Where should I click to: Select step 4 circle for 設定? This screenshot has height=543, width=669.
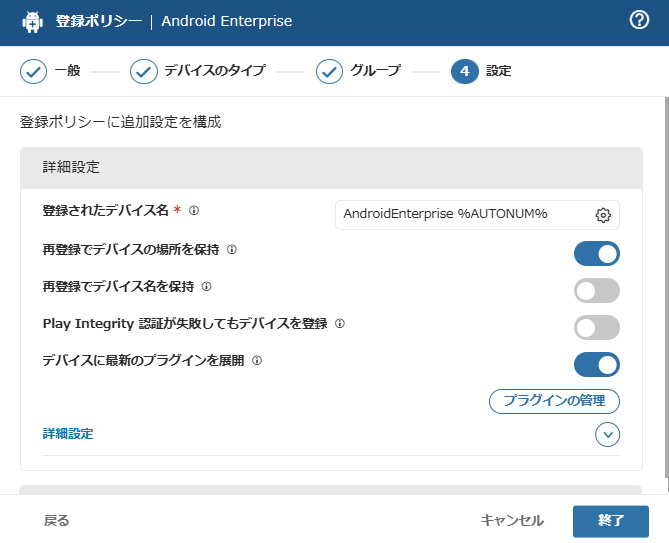click(x=465, y=71)
